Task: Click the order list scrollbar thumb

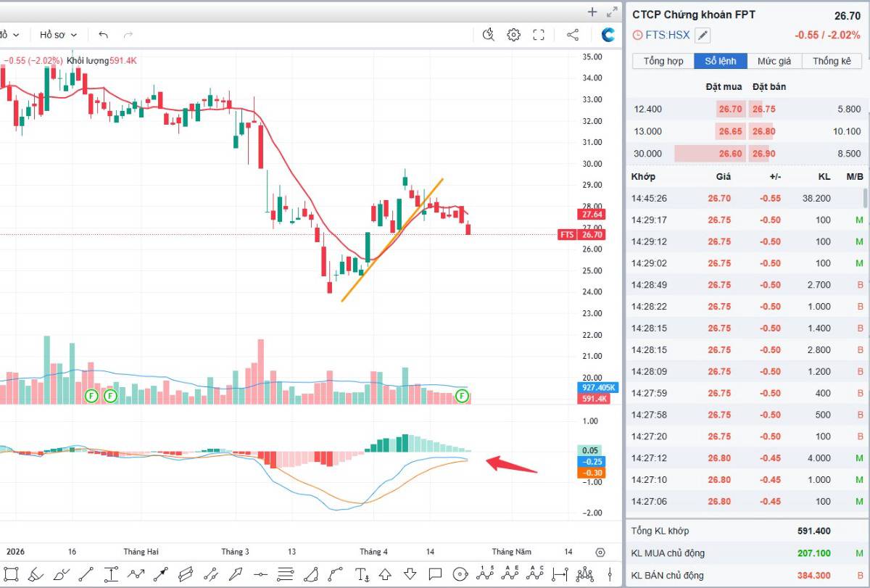Action: click(864, 198)
